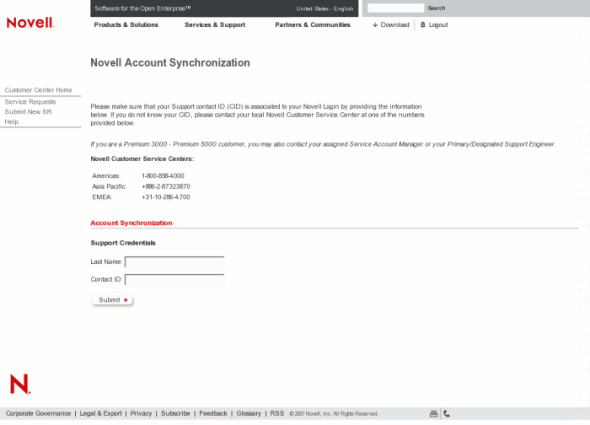Click the Logout lock icon
The image size is (590, 425).
coord(423,25)
